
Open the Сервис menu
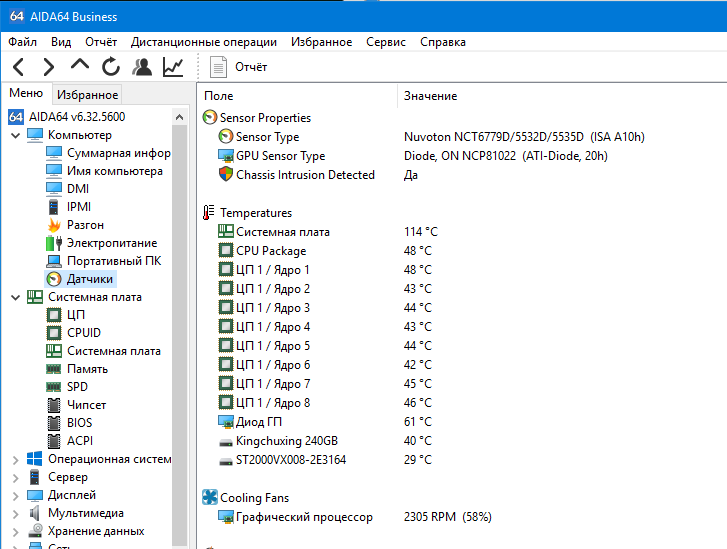[386, 42]
